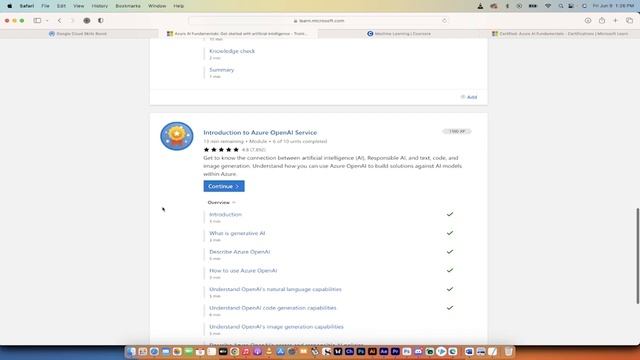
Task: Open Introduction to Azure OpenAI Service title
Action: click(260, 133)
